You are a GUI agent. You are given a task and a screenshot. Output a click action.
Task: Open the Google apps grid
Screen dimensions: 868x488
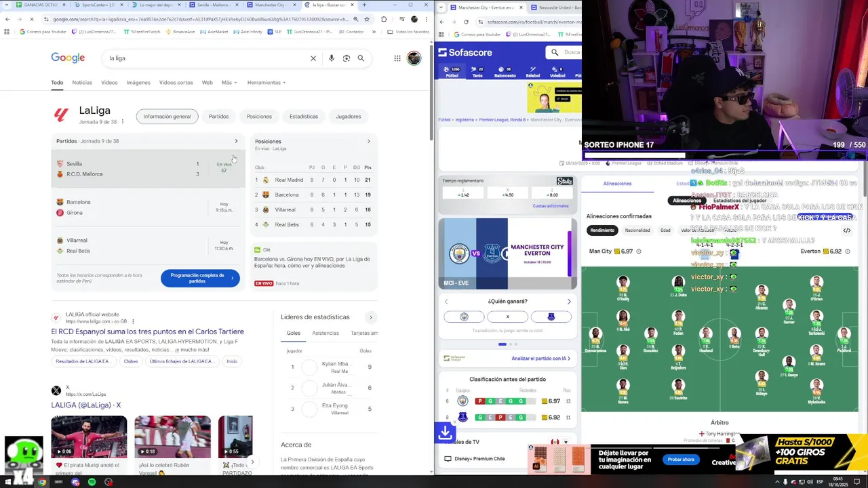tap(397, 58)
